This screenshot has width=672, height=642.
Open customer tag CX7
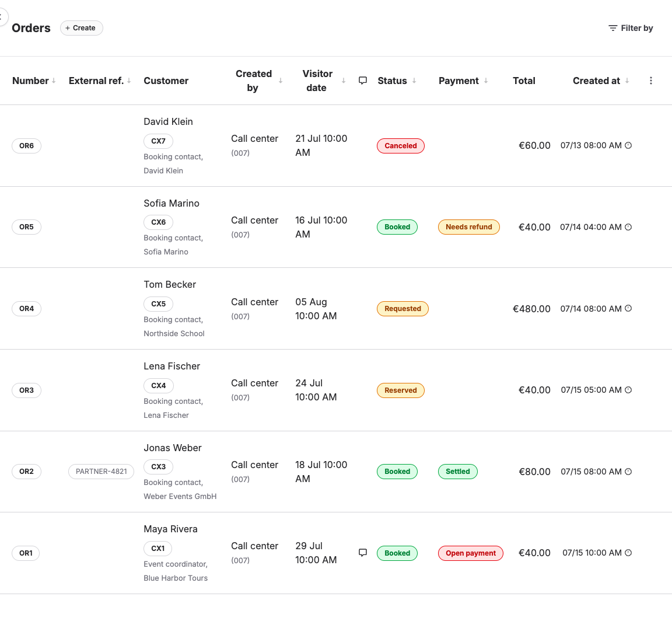(158, 141)
